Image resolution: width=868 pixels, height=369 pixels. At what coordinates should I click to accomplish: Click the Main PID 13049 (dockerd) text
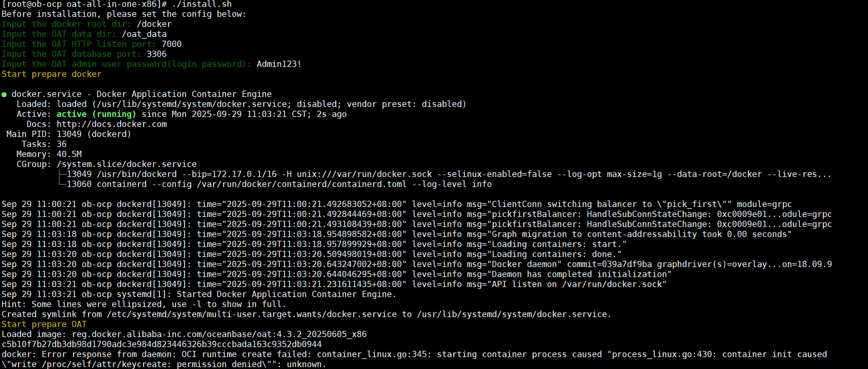point(93,134)
